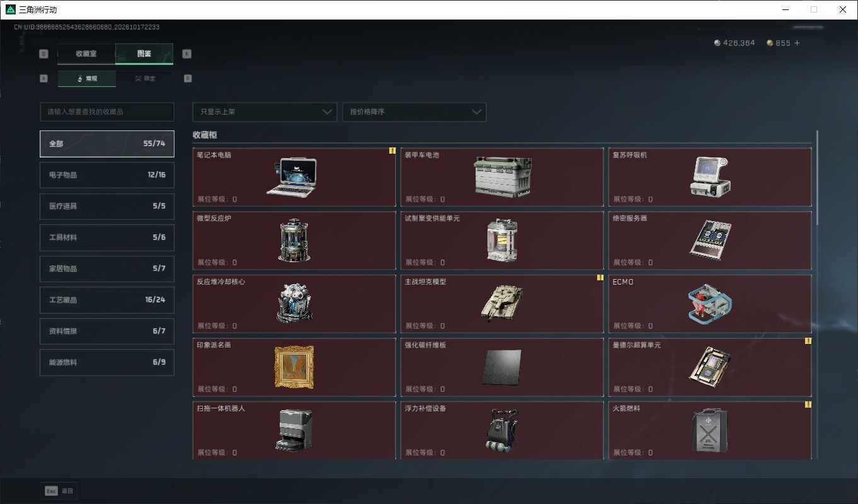The image size is (858, 504).
Task: Select the 火箭燃料 fuel can image
Action: click(710, 431)
